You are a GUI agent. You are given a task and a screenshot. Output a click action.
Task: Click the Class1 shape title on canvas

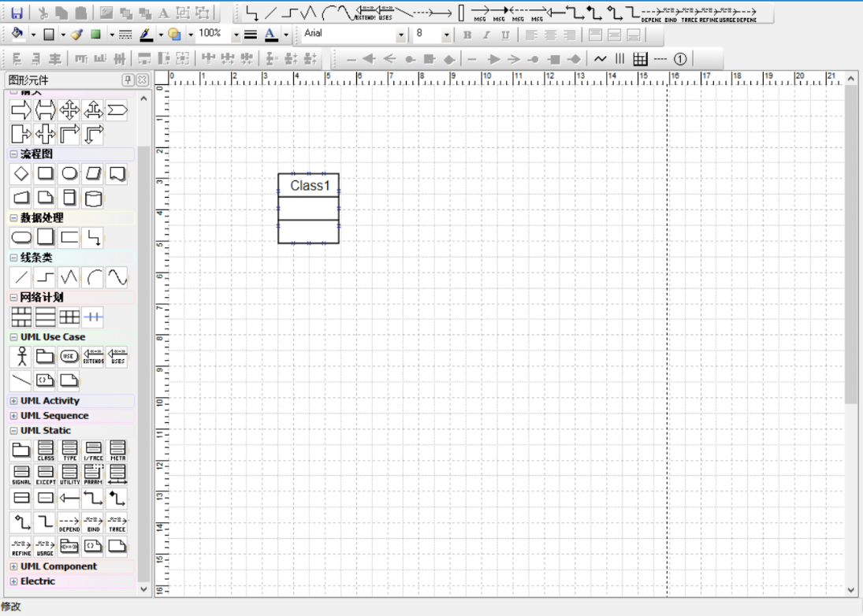coord(309,185)
